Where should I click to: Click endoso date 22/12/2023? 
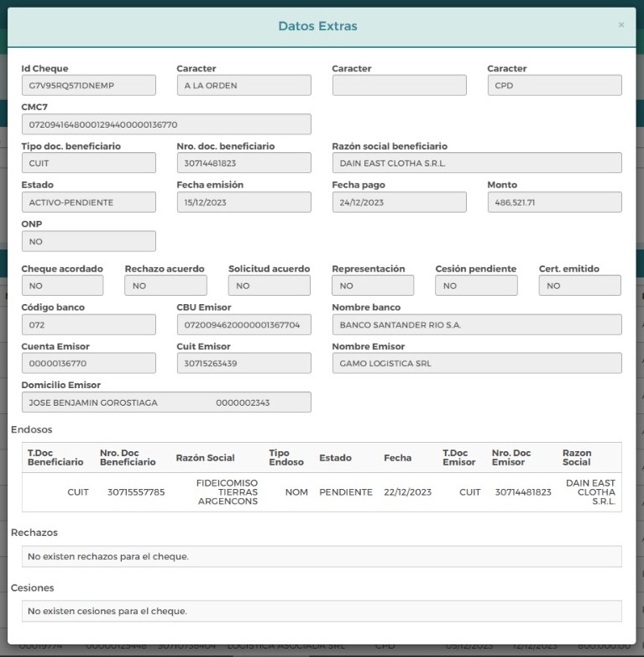tap(407, 492)
